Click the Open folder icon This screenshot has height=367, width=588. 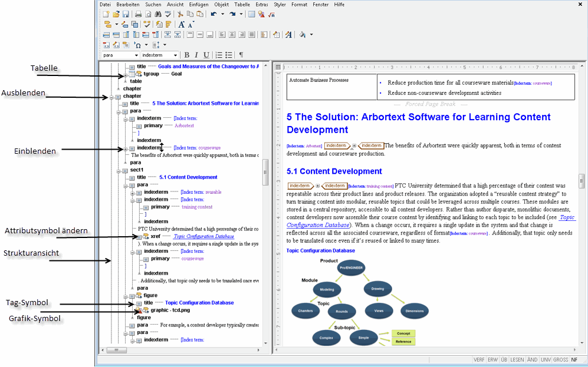point(116,14)
